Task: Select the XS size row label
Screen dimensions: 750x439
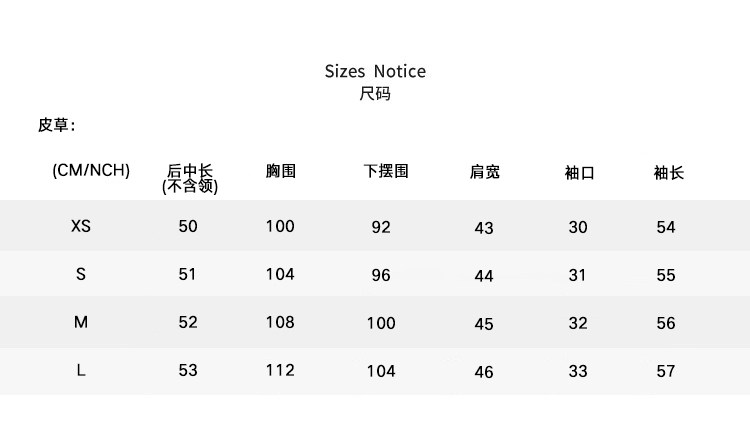Action: click(81, 226)
